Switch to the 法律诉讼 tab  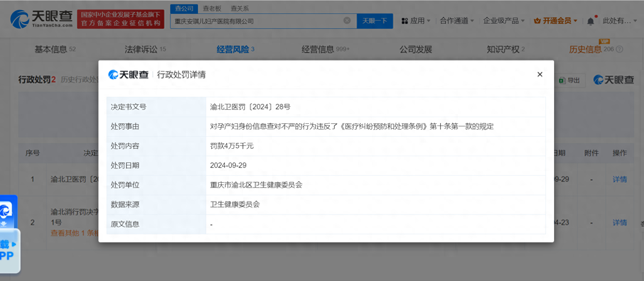coord(145,49)
